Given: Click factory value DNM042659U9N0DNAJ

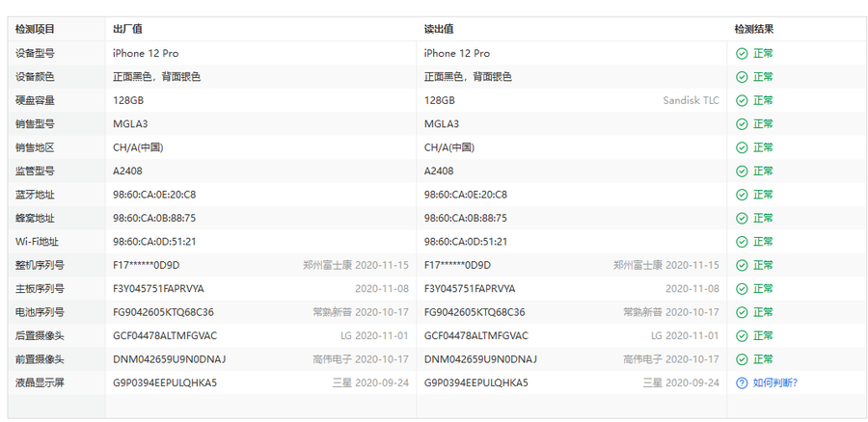Looking at the screenshot, I should (x=170, y=359).
